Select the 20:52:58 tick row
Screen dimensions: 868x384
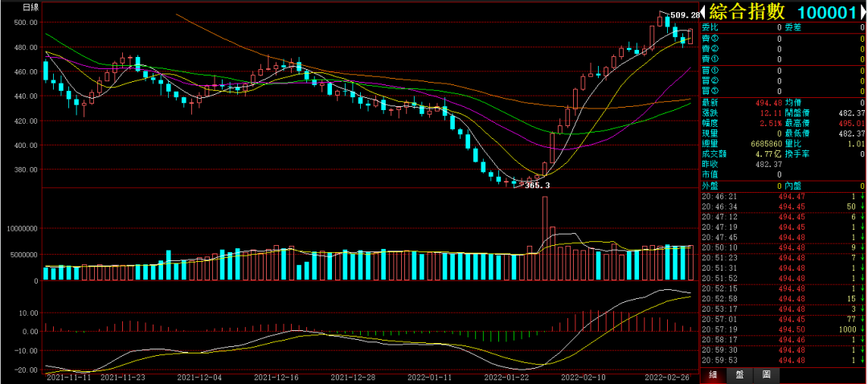click(x=783, y=299)
